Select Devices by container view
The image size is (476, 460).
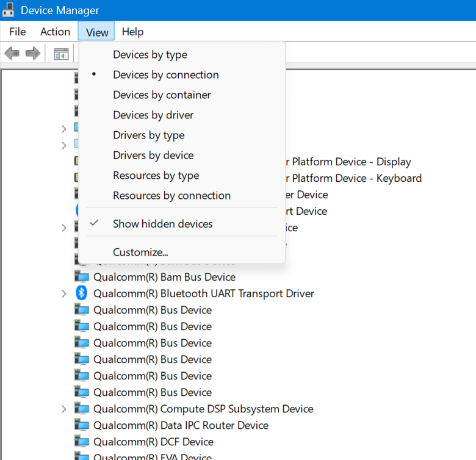coord(182,95)
